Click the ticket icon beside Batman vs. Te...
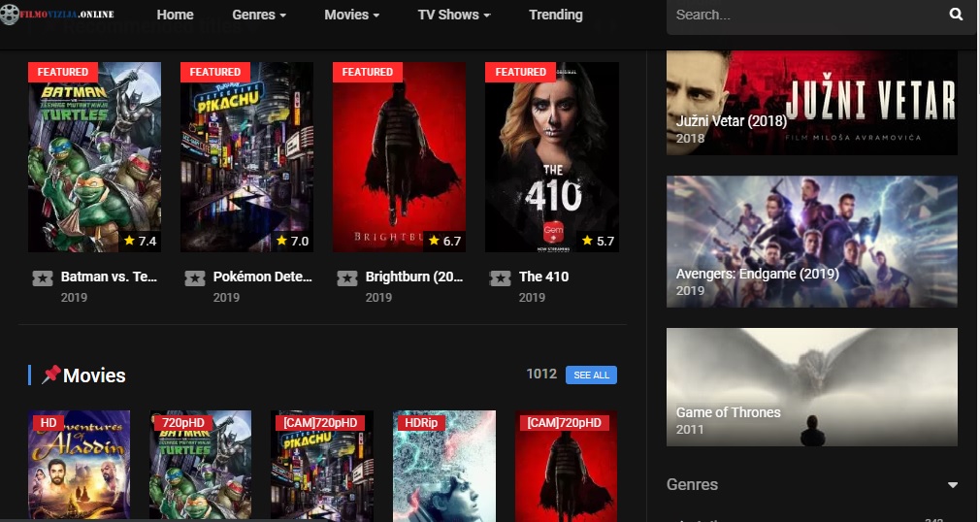The height and width of the screenshot is (522, 980). (43, 278)
